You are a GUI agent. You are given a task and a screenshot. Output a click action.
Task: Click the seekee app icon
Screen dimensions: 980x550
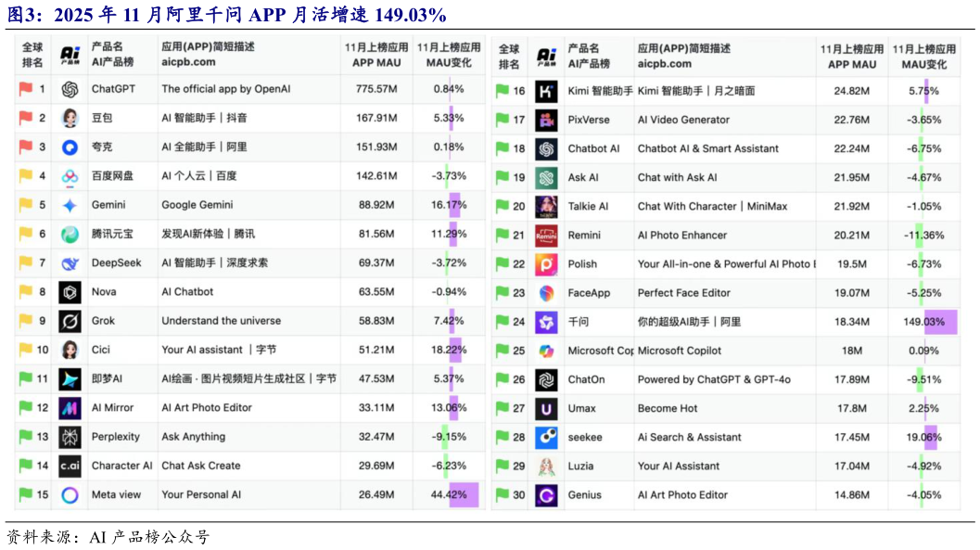(546, 438)
